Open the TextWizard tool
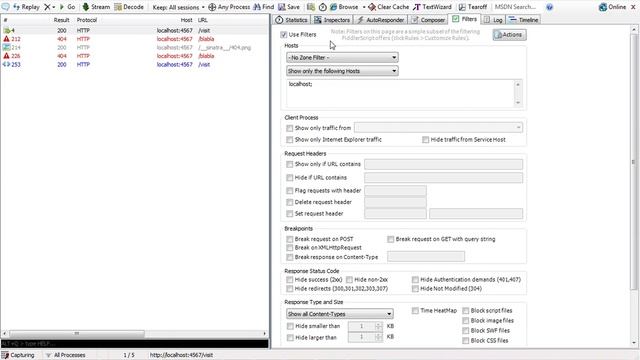 pyautogui.click(x=432, y=7)
